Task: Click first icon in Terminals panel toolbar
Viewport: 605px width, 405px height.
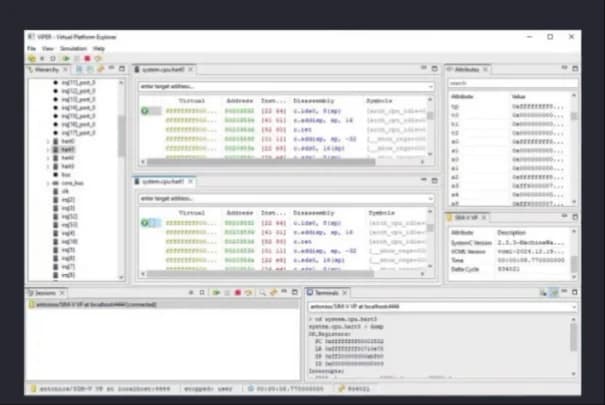Action: pos(543,293)
